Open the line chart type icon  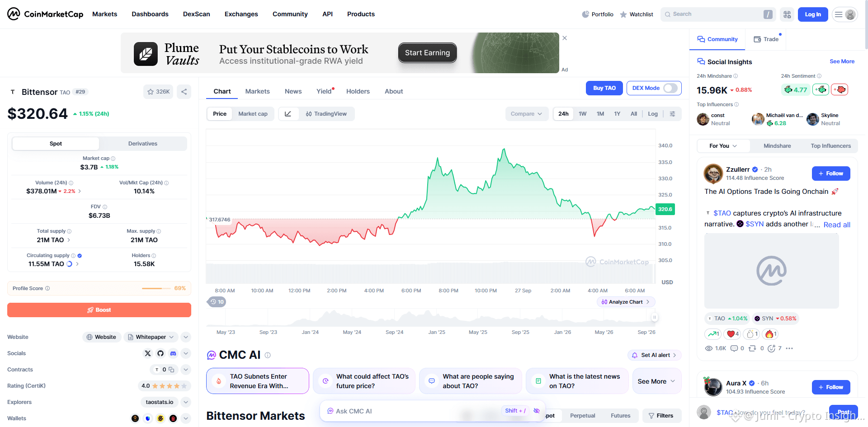[288, 114]
